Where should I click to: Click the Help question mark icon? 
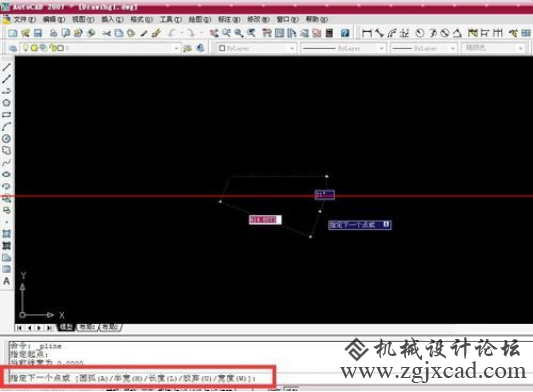(345, 33)
